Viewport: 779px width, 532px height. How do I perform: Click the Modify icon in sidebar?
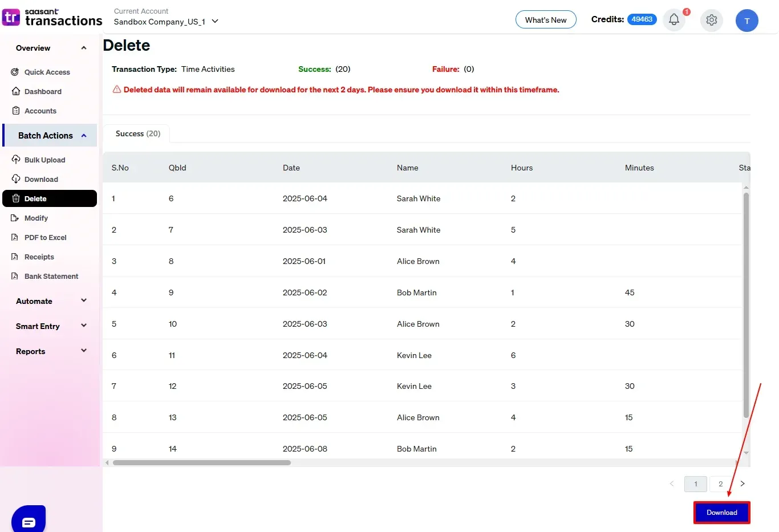15,218
